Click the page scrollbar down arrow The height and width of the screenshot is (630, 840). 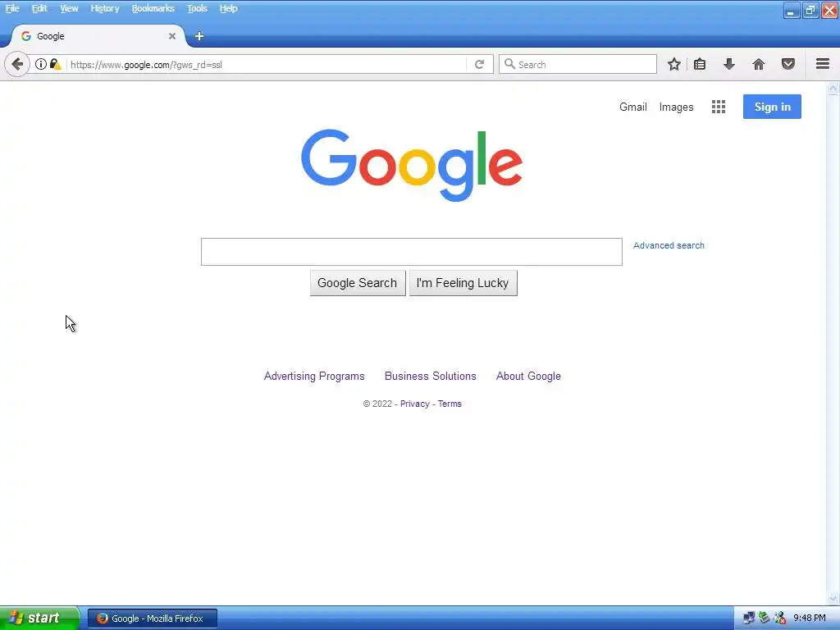point(833,598)
